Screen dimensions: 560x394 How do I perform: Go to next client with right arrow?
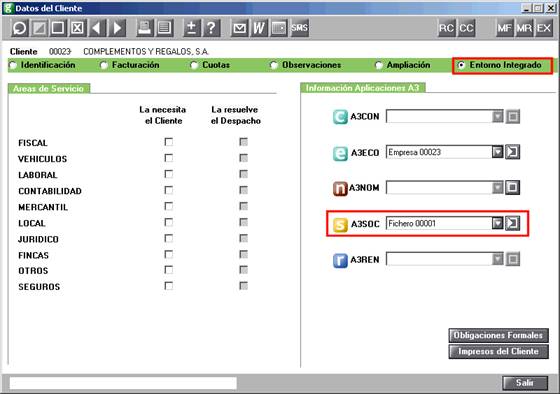[117, 28]
